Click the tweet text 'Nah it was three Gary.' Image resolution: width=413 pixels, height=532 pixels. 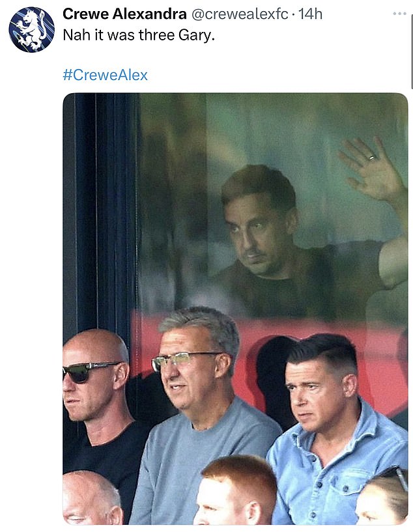[139, 35]
